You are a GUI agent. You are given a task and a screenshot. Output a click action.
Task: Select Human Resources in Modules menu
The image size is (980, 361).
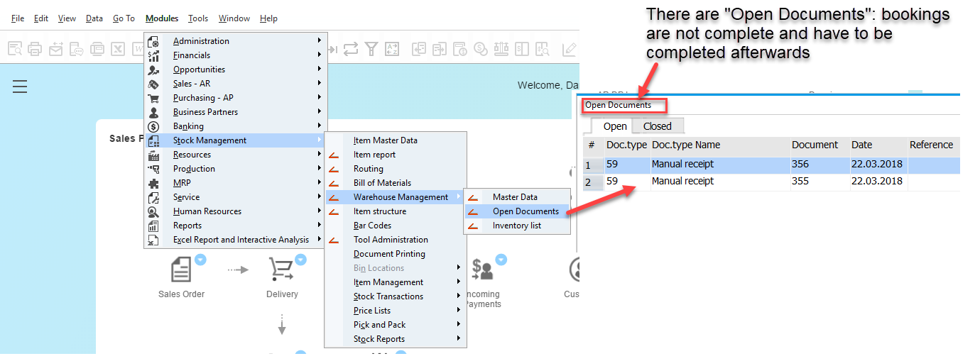pos(236,211)
